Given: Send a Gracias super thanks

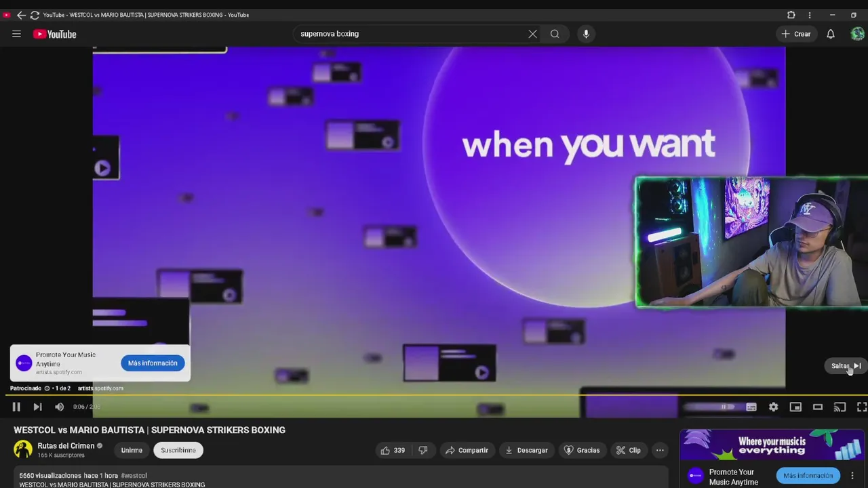Looking at the screenshot, I should pyautogui.click(x=582, y=450).
